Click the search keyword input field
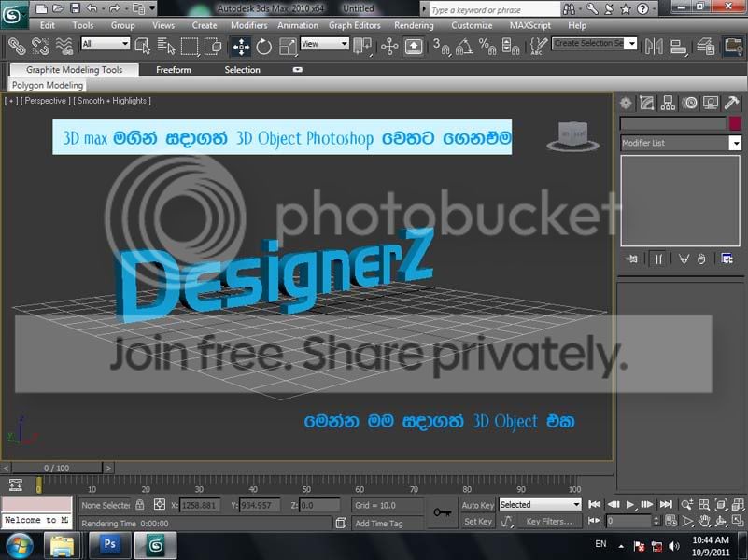 click(x=495, y=9)
